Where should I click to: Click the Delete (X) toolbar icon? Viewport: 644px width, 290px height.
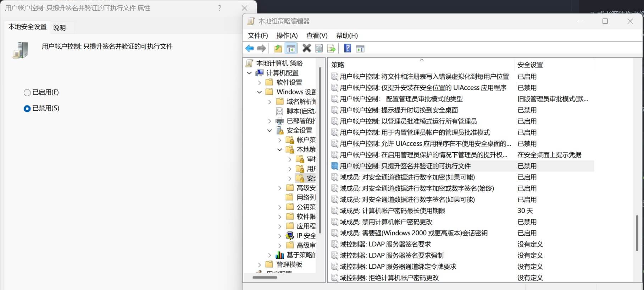(x=306, y=48)
